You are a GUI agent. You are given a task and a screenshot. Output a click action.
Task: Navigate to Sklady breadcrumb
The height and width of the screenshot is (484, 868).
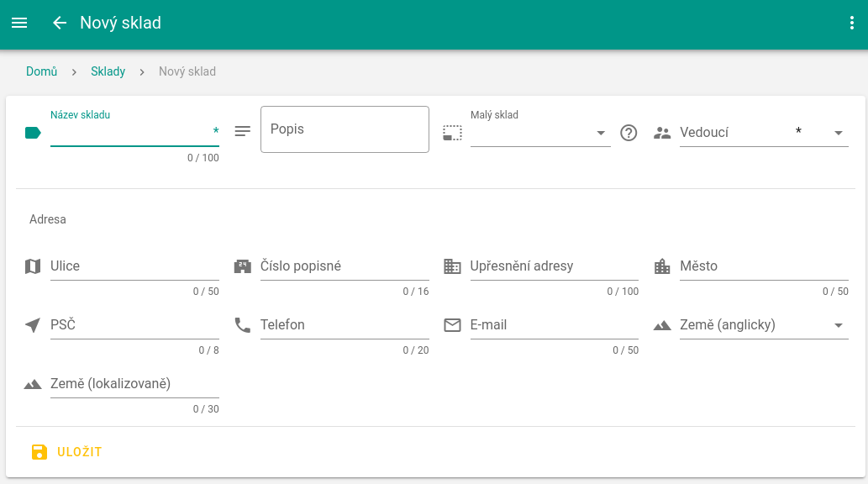[x=108, y=71]
